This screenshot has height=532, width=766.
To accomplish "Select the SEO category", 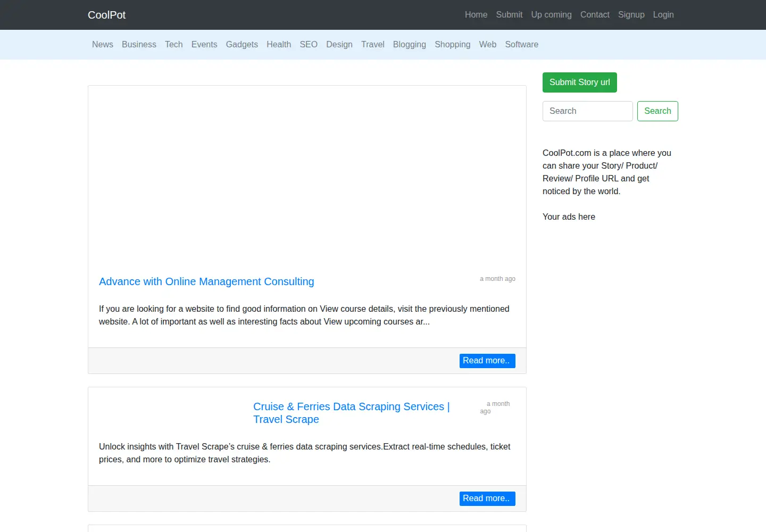I will point(309,45).
